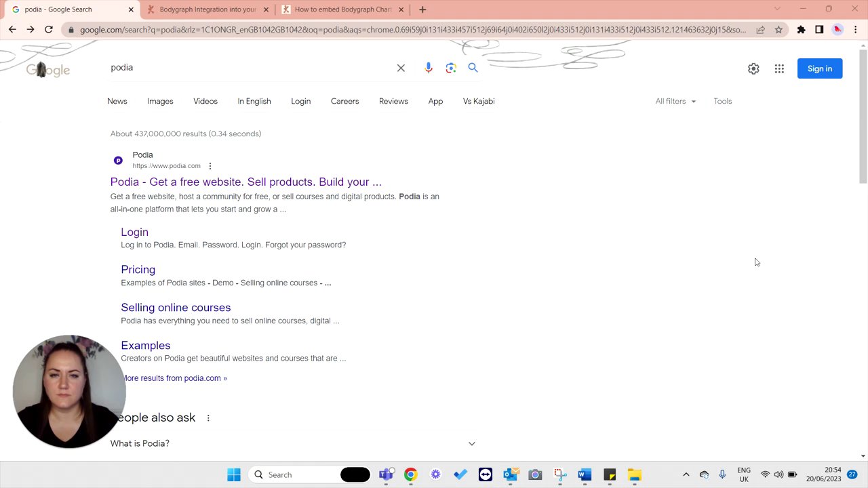Open the All filters dropdown
868x488 pixels.
(x=675, y=101)
